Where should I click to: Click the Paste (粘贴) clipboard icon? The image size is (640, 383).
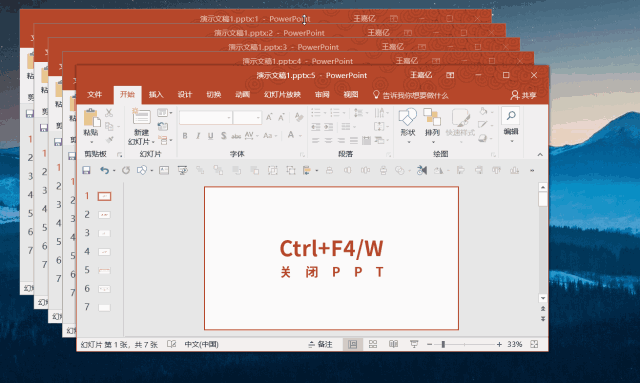[x=91, y=118]
